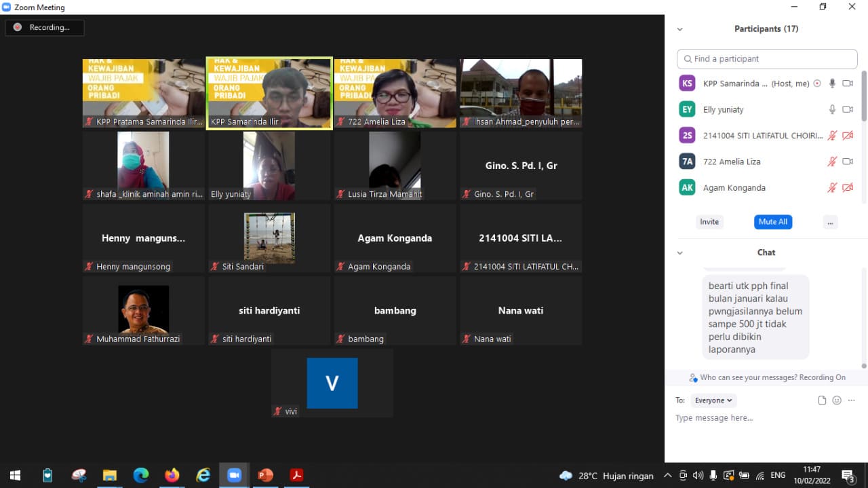
Task: Unmute Agam Konganda's microphone in the list
Action: pyautogui.click(x=832, y=188)
